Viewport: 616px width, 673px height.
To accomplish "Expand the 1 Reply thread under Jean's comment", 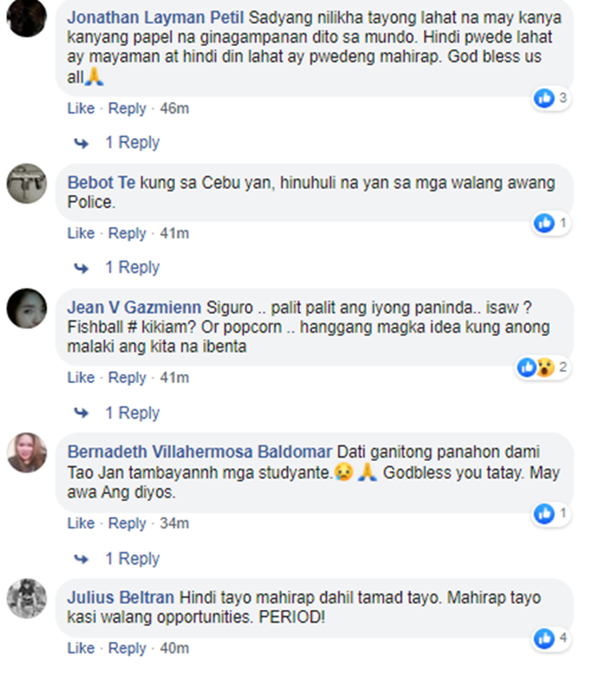I will click(132, 413).
